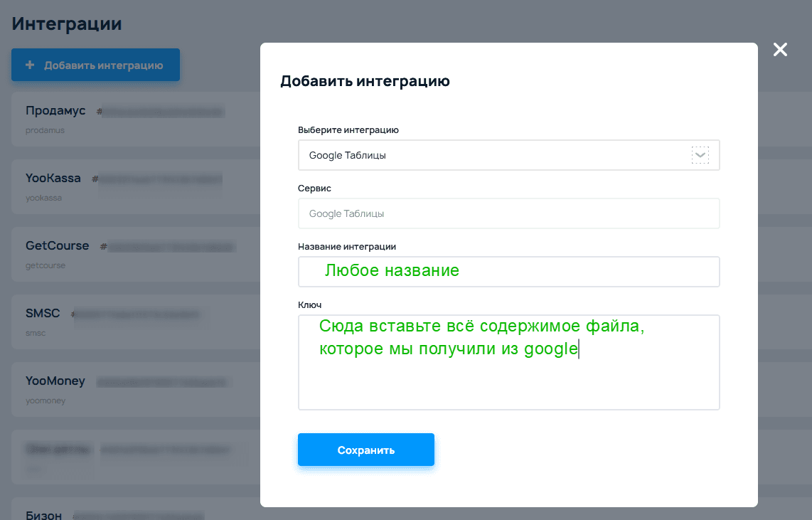Open the Продамус integration entry

click(x=55, y=111)
